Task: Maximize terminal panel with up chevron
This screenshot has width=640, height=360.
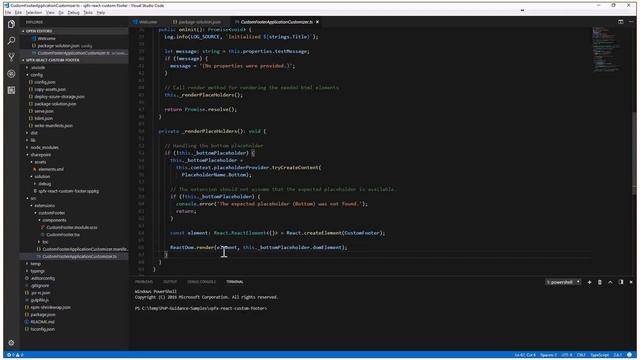Action: tap(610, 282)
